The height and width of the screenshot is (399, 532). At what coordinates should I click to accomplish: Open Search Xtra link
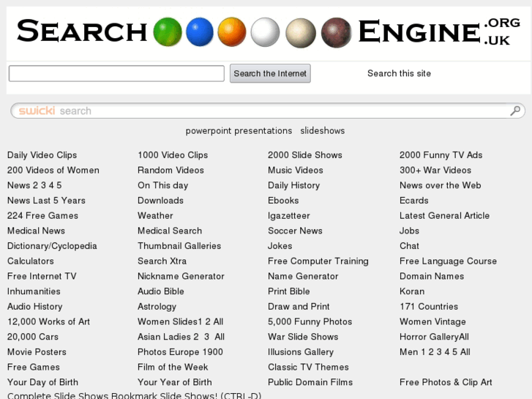coord(162,261)
